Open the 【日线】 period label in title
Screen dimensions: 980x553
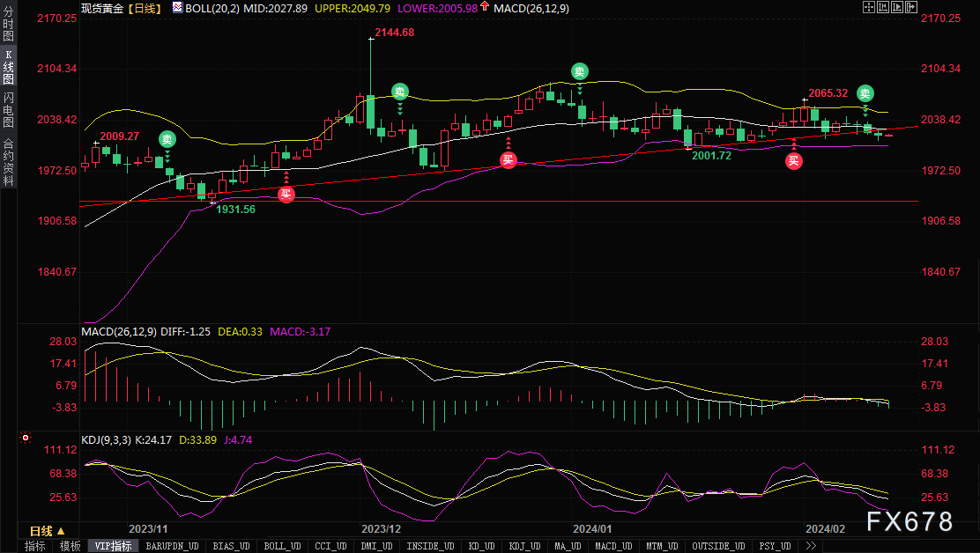(143, 8)
